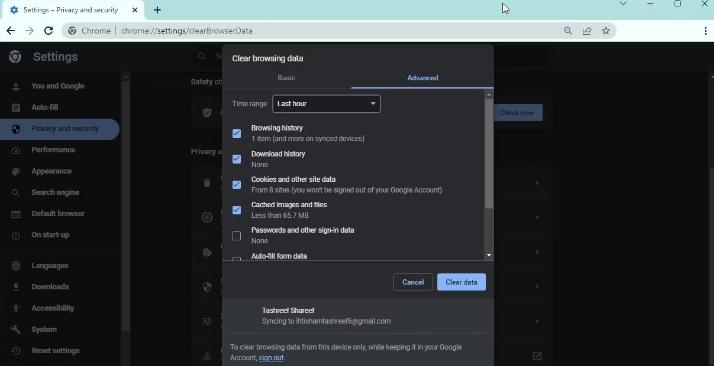The height and width of the screenshot is (366, 714).
Task: Open a new tab with plus icon
Action: (x=157, y=10)
